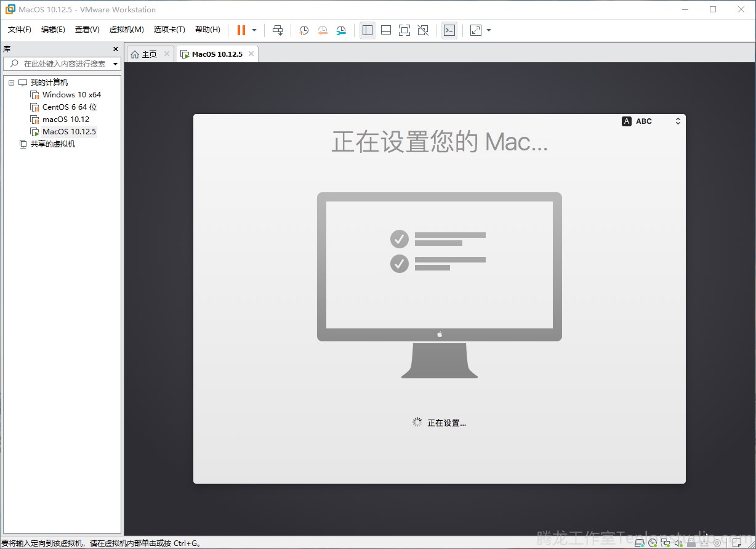Click the CD/DVD drive status icon
756x549 pixels.
(653, 543)
